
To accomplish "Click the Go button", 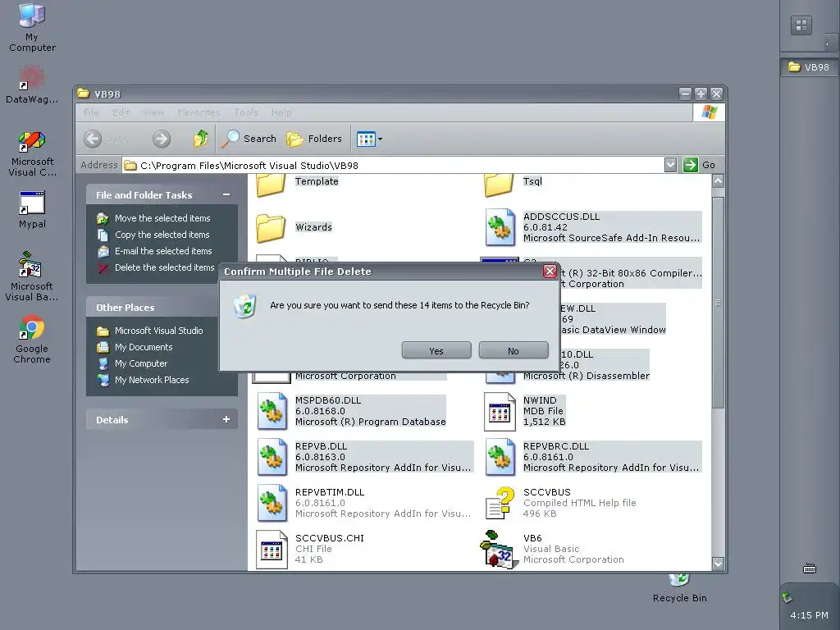I will coord(699,165).
